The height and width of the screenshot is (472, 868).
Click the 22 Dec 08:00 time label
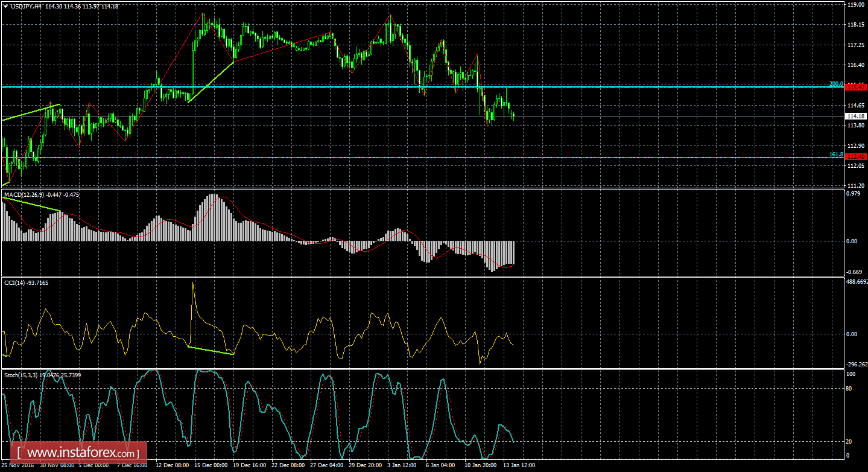coord(290,466)
